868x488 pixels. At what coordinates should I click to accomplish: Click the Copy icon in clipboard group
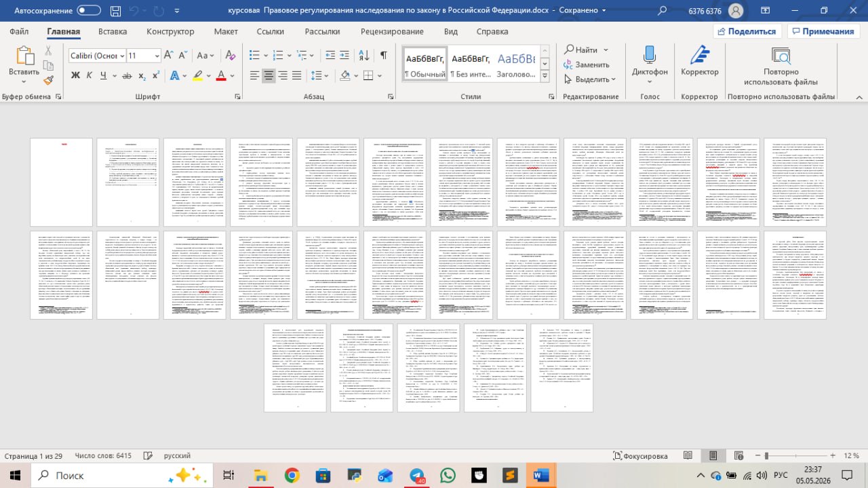(48, 65)
